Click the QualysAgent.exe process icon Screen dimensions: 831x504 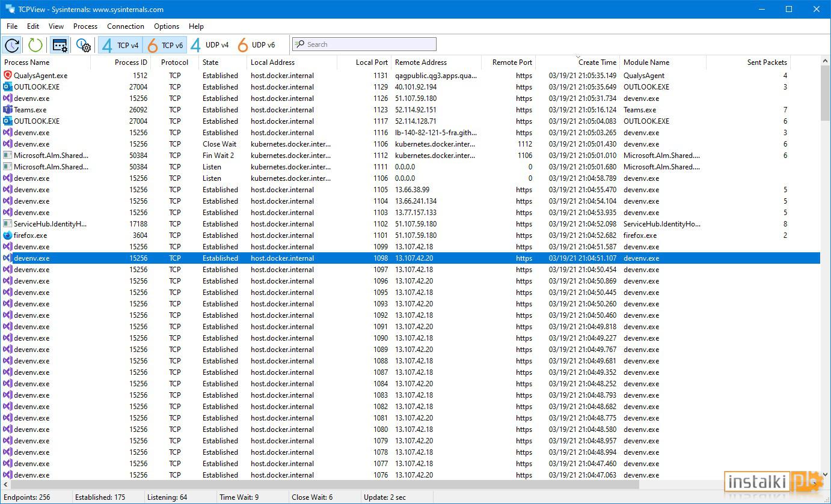(7, 76)
